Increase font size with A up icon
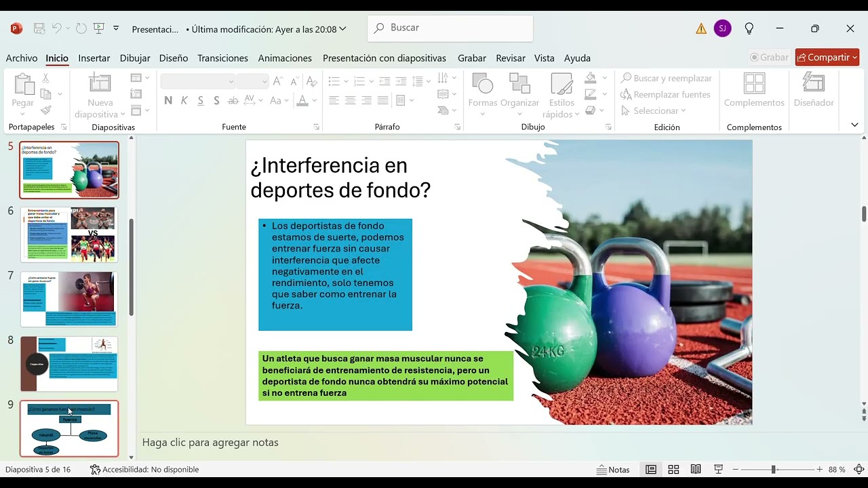This screenshot has height=488, width=868. click(x=278, y=81)
